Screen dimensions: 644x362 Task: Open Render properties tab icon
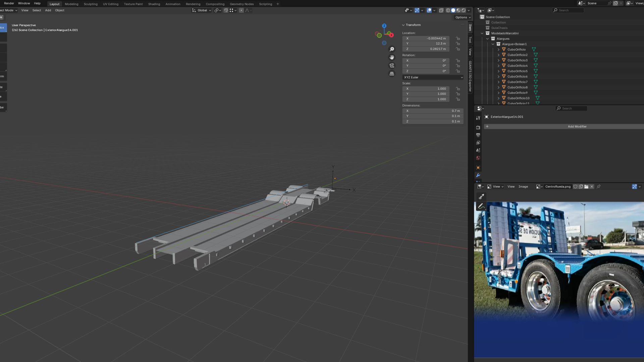click(x=478, y=127)
